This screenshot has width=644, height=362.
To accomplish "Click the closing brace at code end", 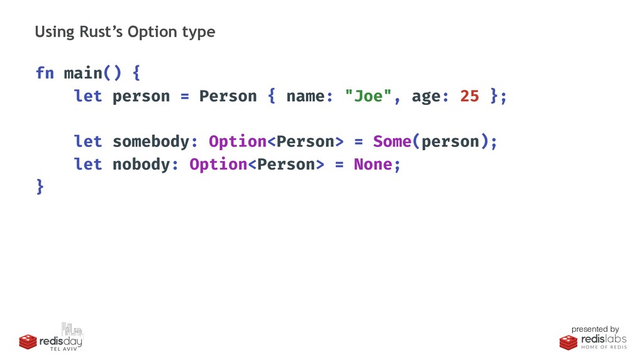I will click(x=40, y=187).
